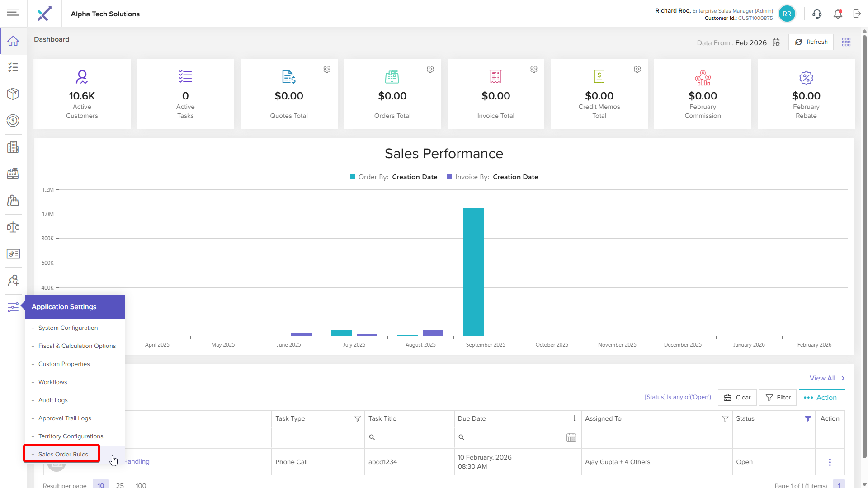868x488 pixels.
Task: Click the notification bell icon
Action: coord(838,14)
